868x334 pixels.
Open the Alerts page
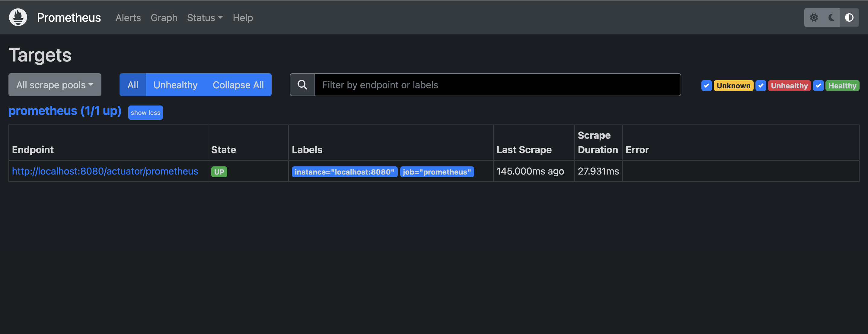[x=128, y=17]
